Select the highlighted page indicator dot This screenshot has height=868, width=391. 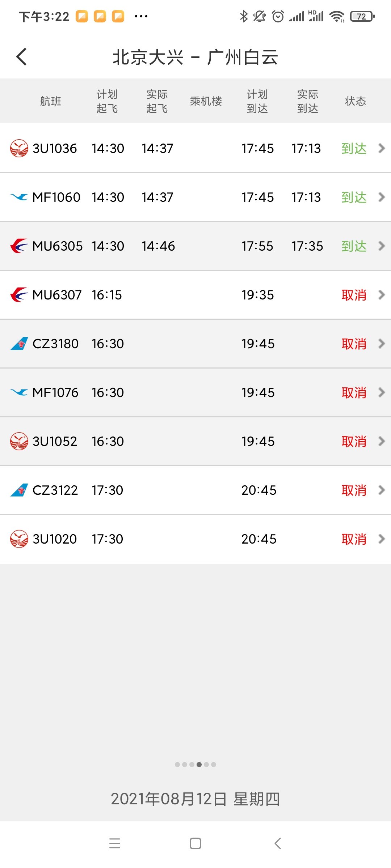[199, 765]
